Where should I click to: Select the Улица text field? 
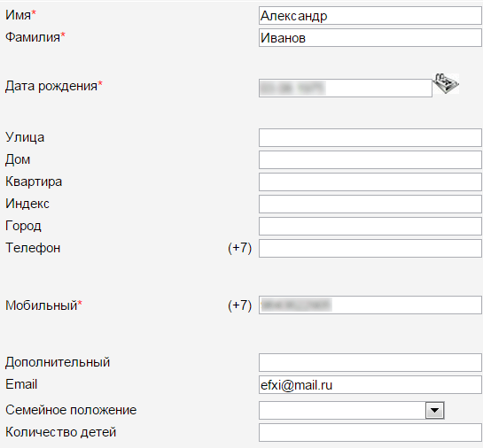[x=370, y=137]
